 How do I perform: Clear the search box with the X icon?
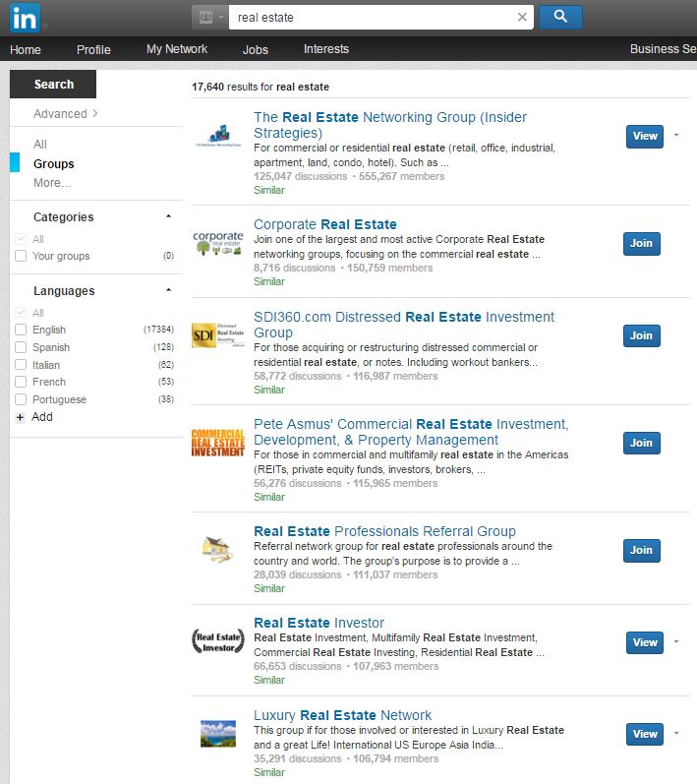(x=522, y=17)
